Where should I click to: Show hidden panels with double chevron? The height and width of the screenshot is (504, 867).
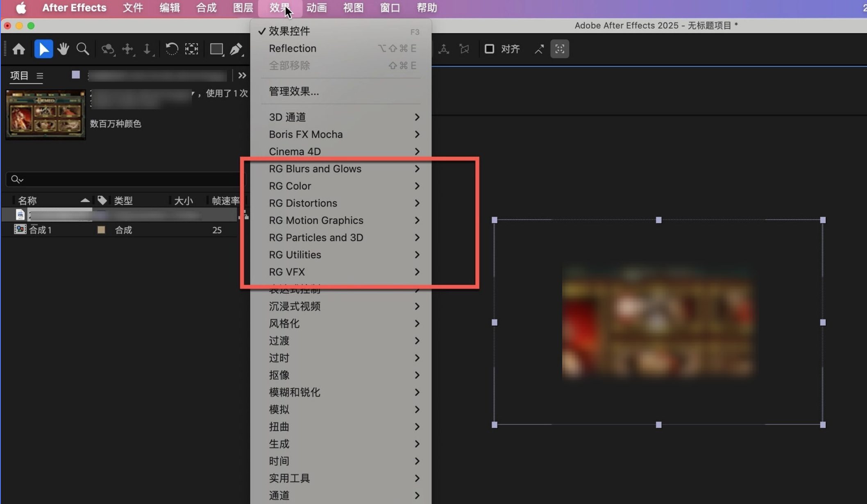tap(242, 75)
